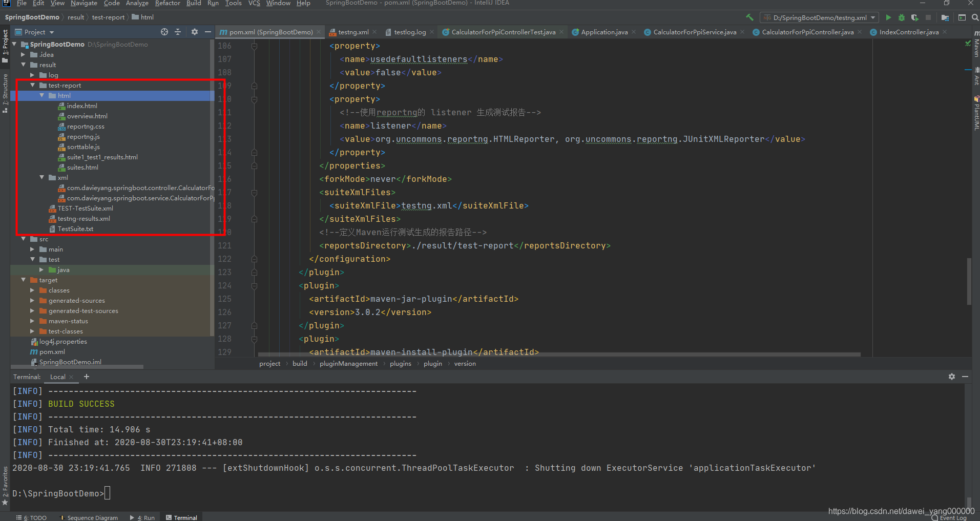Open the PlantUML side panel
Screen dimensions: 980x521
point(976,114)
